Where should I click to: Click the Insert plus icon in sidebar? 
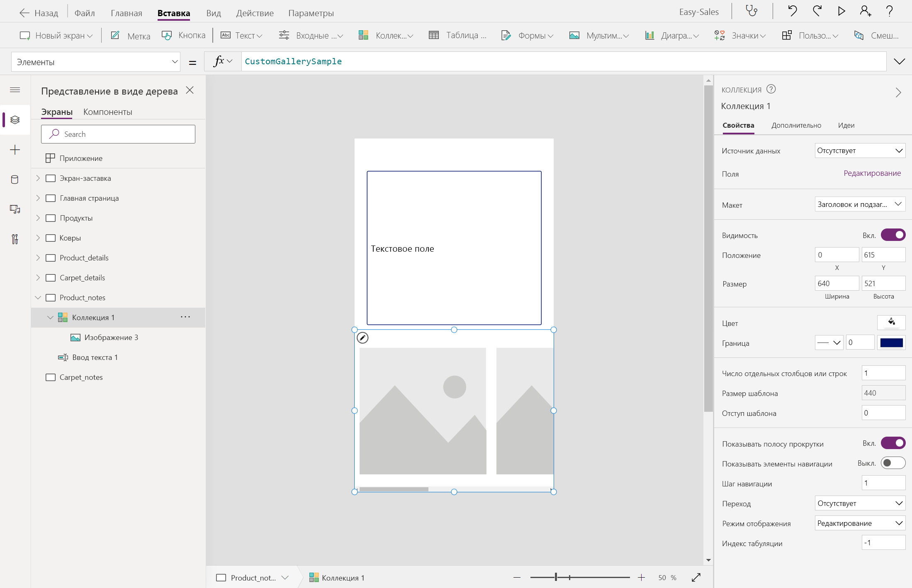click(15, 150)
